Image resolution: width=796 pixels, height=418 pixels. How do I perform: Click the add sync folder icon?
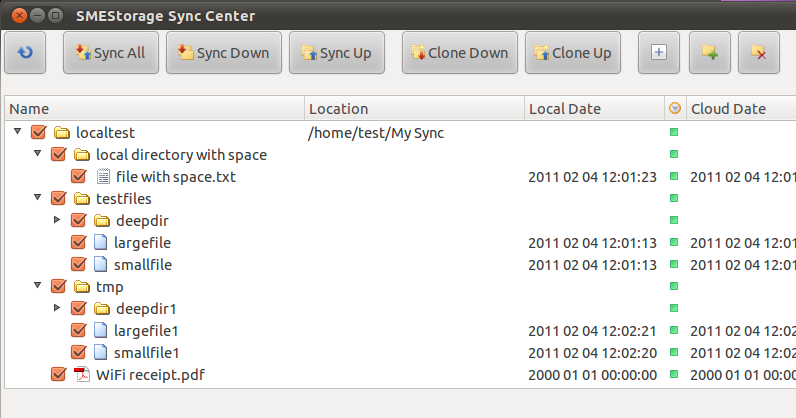(x=709, y=53)
